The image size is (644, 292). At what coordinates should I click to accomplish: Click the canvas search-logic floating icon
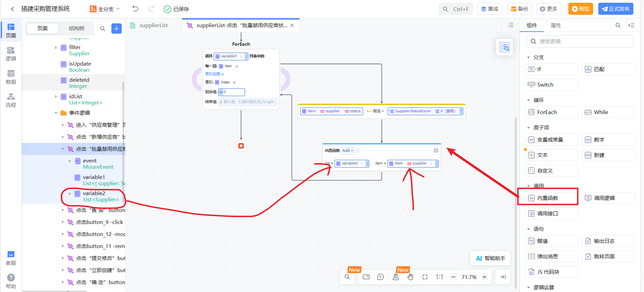coord(505,47)
